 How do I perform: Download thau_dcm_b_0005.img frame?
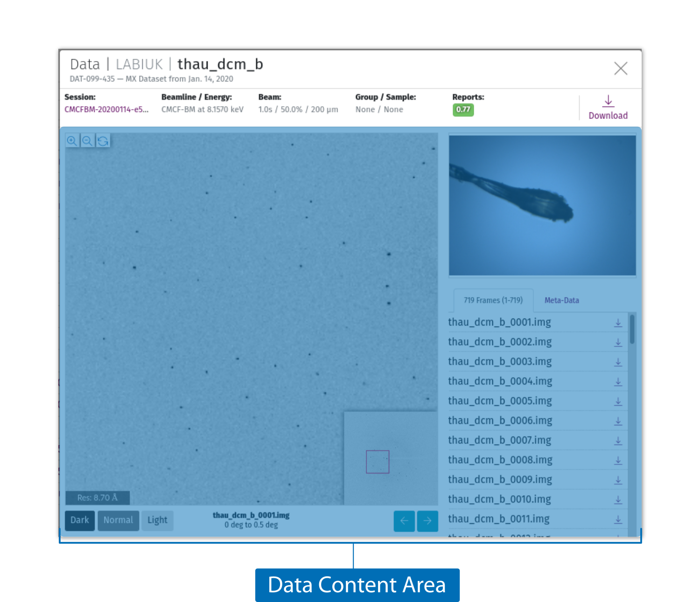[x=618, y=401]
